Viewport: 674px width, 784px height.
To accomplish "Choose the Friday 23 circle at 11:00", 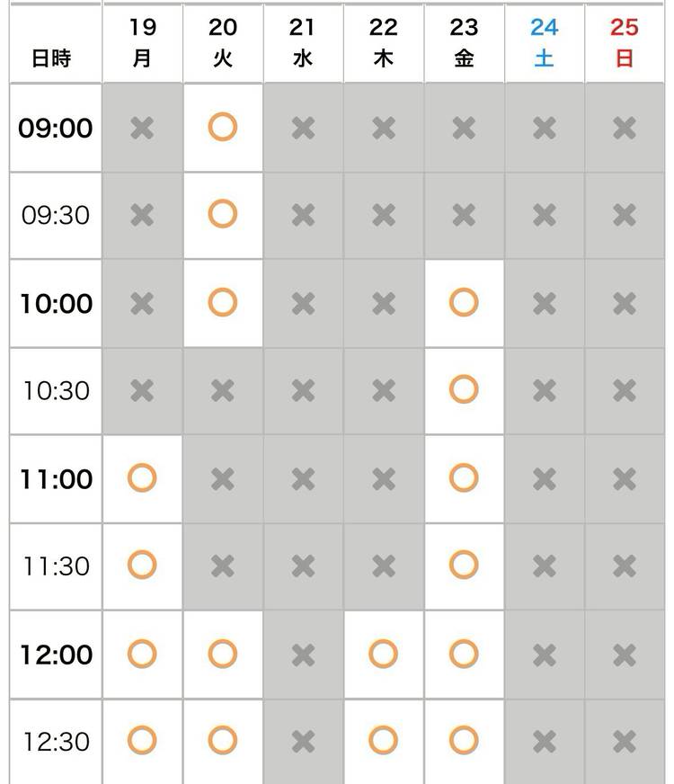I will 464,478.
